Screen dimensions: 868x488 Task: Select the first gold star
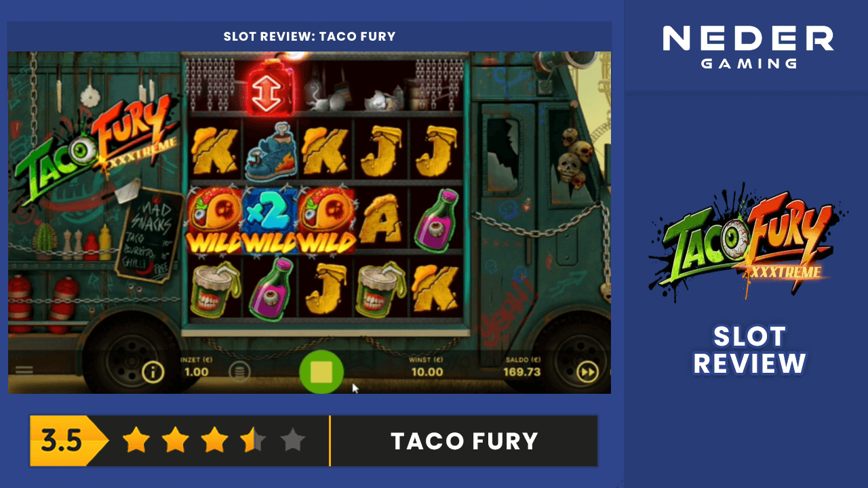136,441
